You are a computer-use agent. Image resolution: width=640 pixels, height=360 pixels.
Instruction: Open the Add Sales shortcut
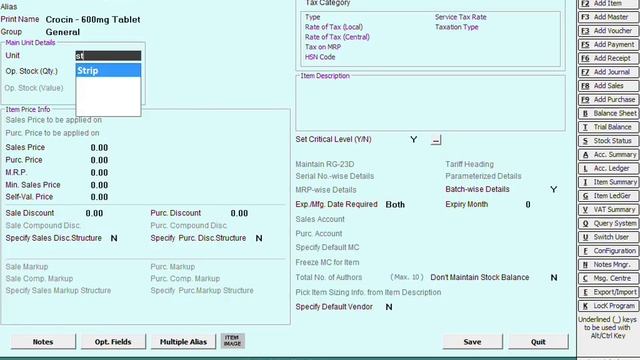pyautogui.click(x=608, y=86)
